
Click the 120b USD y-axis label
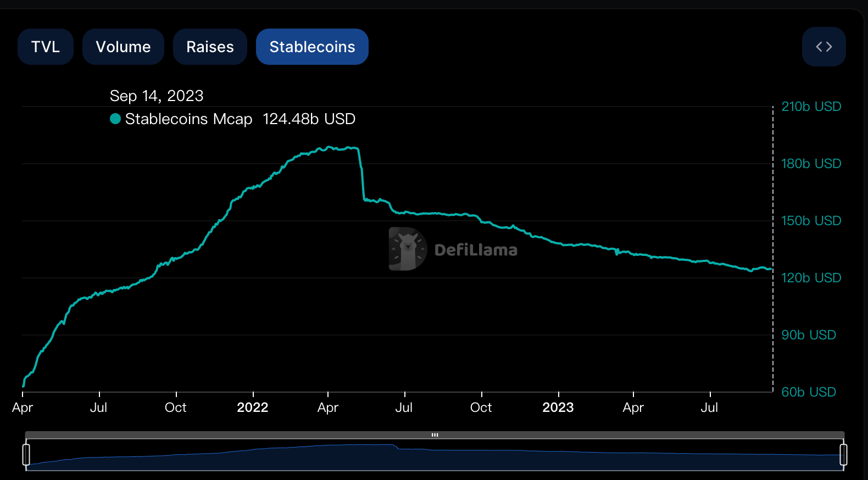coord(811,278)
